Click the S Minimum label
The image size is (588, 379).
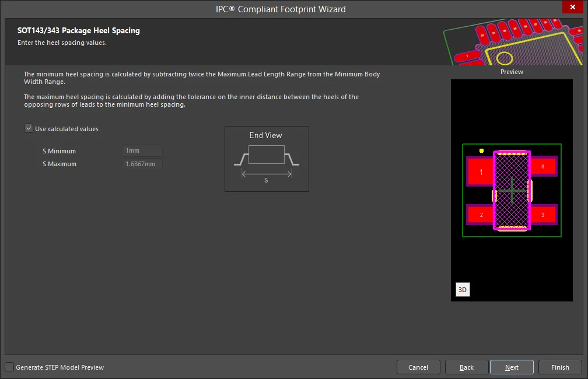[x=60, y=151]
